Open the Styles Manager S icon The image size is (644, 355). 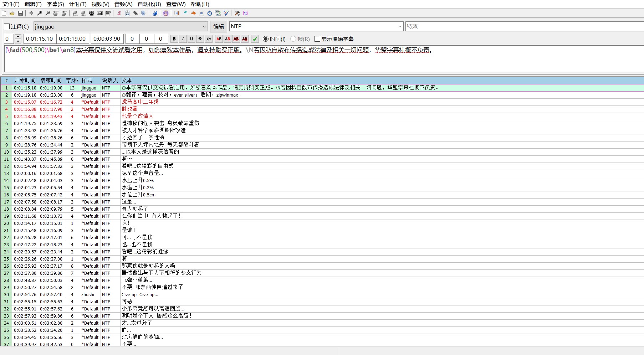(119, 13)
